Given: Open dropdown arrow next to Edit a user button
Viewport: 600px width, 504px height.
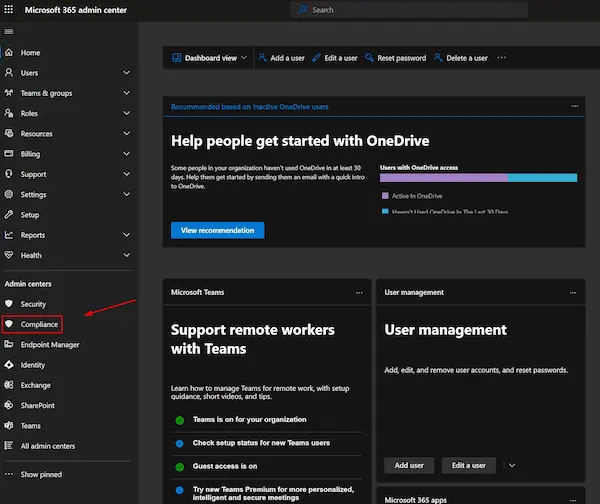Looking at the screenshot, I should point(512,465).
